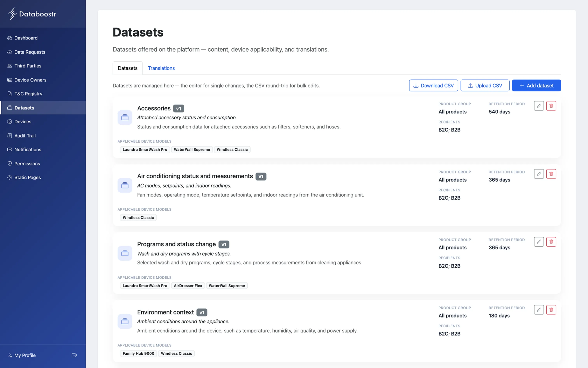This screenshot has height=368, width=588.
Task: Open Audit Trail in the sidebar
Action: pyautogui.click(x=43, y=136)
